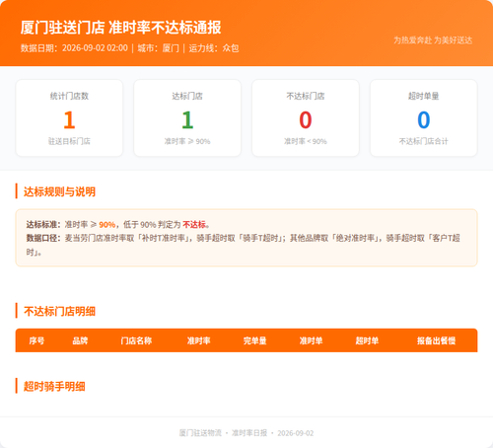Image resolution: width=493 pixels, height=448 pixels.
Task: Click the 不达标门店明细 section heading
Action: [x=59, y=311]
